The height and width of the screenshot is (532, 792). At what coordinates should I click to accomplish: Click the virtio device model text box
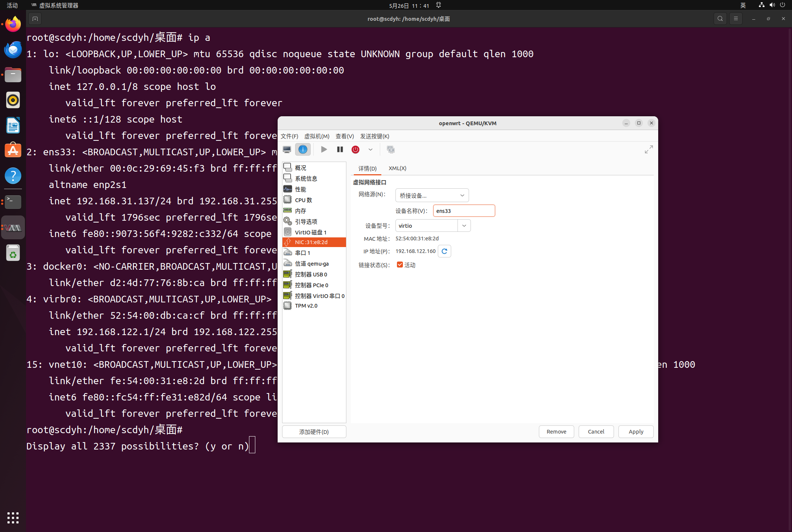(427, 226)
